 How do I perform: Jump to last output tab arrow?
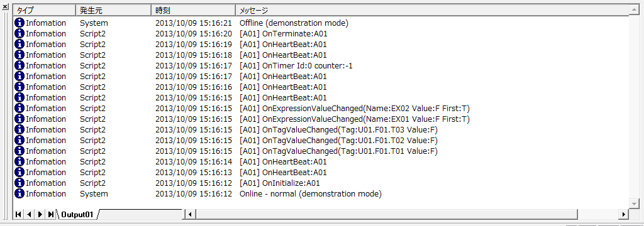coord(50,214)
